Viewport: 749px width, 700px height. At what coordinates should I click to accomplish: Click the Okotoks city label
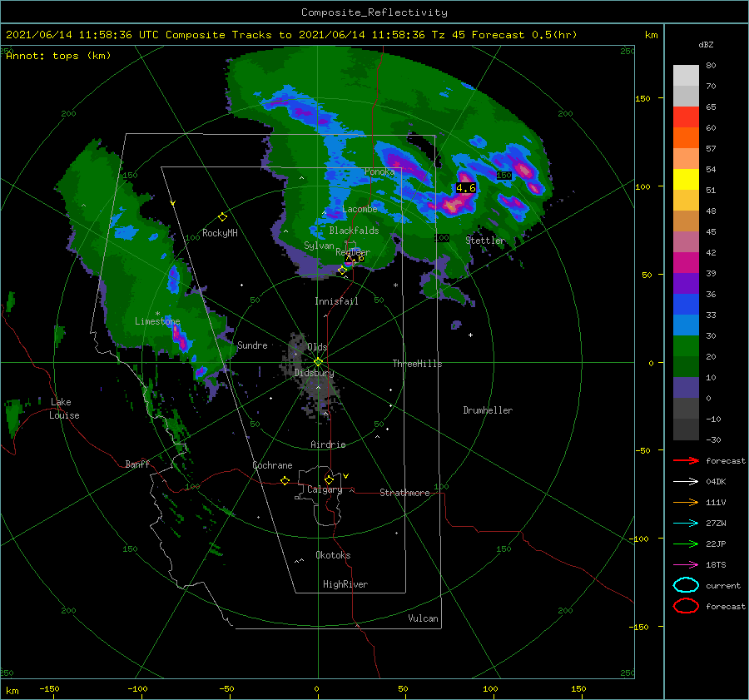click(333, 555)
